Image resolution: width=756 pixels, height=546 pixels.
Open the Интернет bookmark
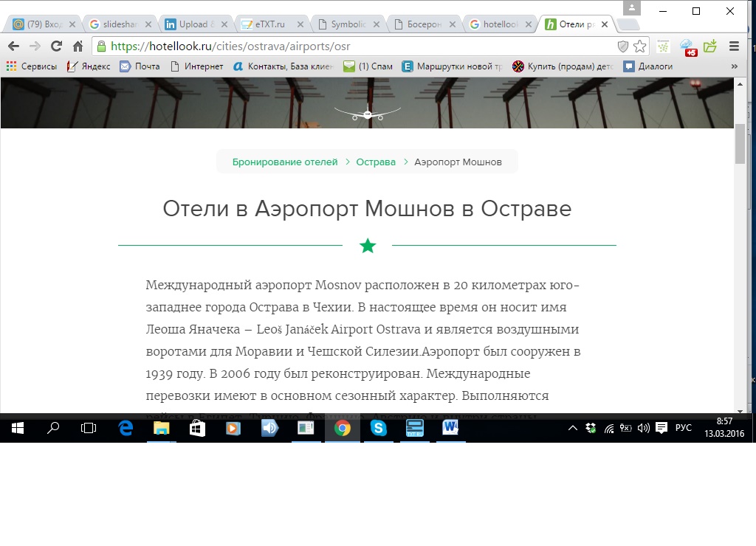[197, 66]
